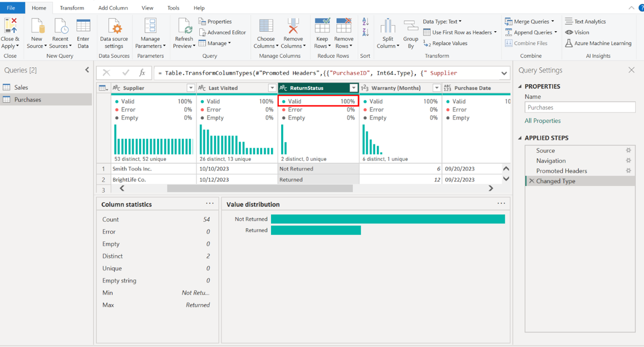Click the All Properties link

(x=542, y=121)
